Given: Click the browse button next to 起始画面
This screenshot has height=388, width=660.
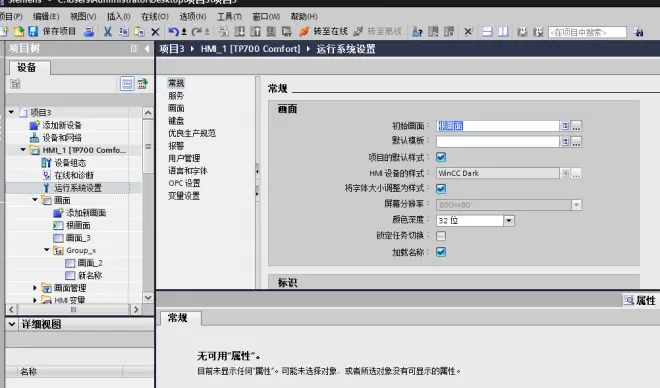Looking at the screenshot, I should point(576,126).
